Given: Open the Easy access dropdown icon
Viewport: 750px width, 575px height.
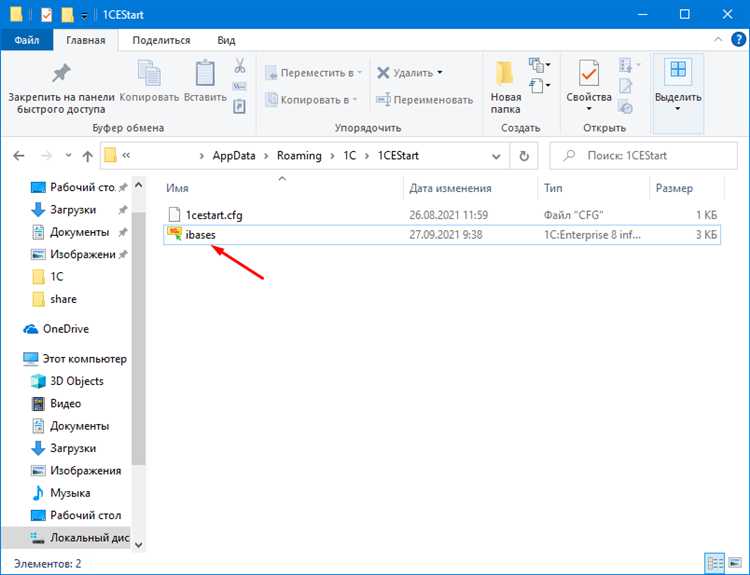Looking at the screenshot, I should (x=540, y=86).
